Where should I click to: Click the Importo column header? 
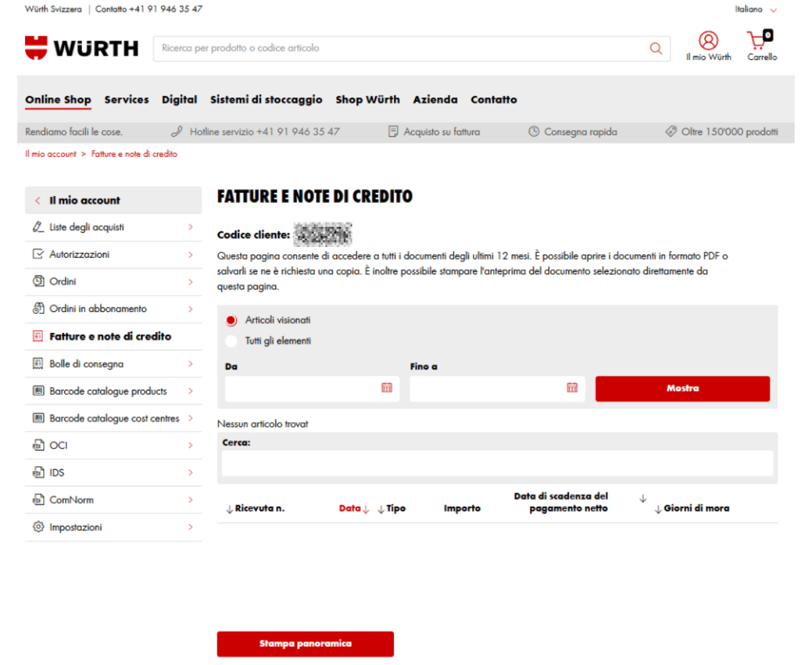[462, 509]
